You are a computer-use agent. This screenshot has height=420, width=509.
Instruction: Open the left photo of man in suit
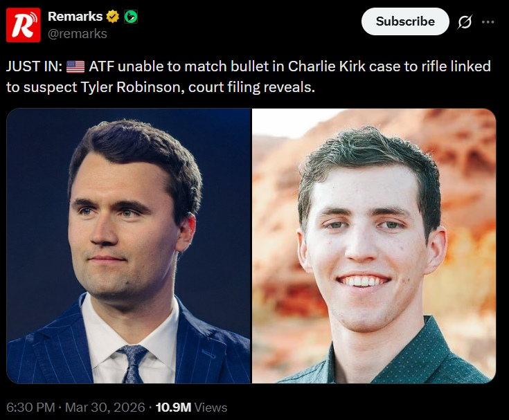point(129,246)
